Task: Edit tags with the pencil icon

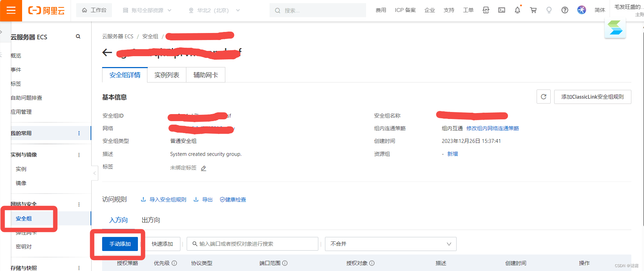Action: [204, 168]
